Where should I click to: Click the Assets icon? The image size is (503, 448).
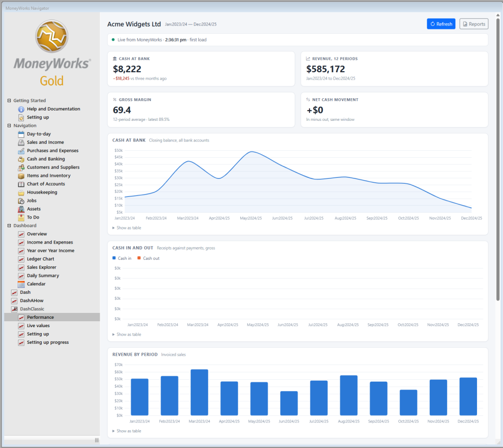point(21,209)
